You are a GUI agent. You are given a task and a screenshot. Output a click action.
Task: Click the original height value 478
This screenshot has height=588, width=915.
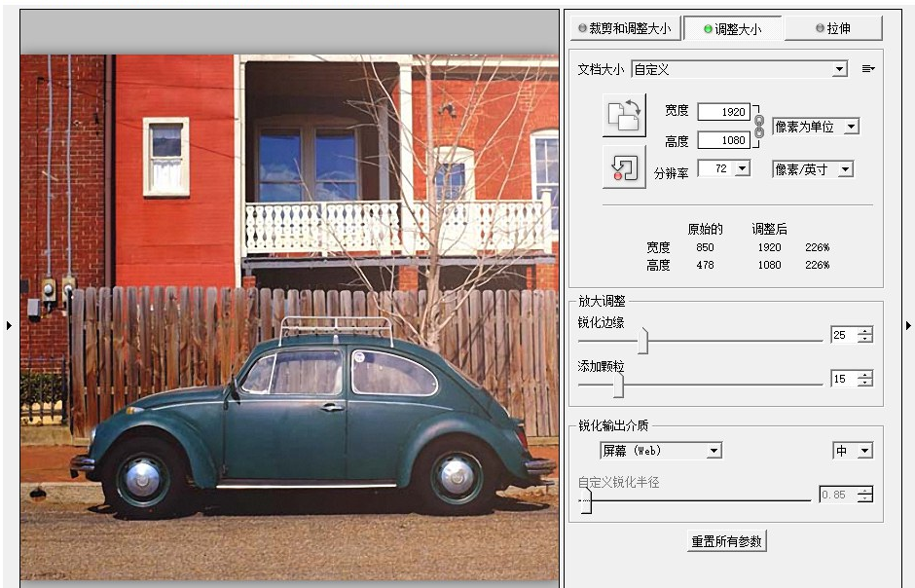point(705,265)
